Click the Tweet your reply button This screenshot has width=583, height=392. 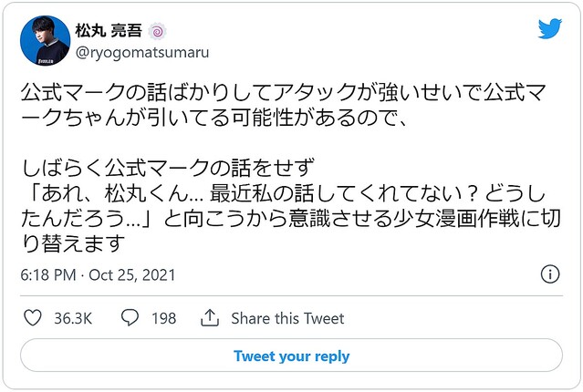(x=292, y=356)
